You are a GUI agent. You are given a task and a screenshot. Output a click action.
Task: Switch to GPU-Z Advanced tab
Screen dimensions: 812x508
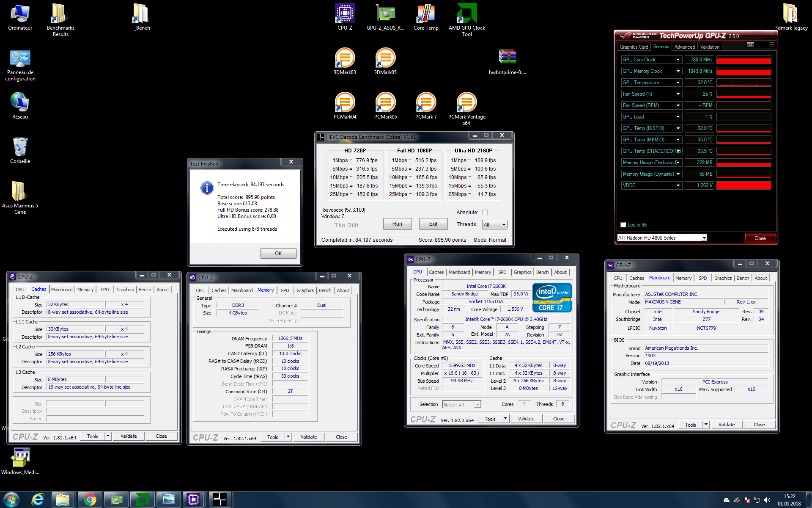point(684,47)
